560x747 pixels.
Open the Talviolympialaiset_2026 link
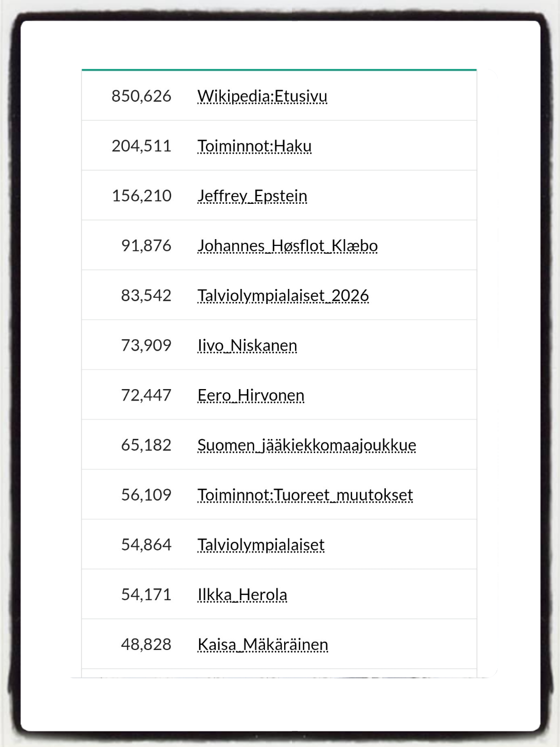[x=283, y=296]
